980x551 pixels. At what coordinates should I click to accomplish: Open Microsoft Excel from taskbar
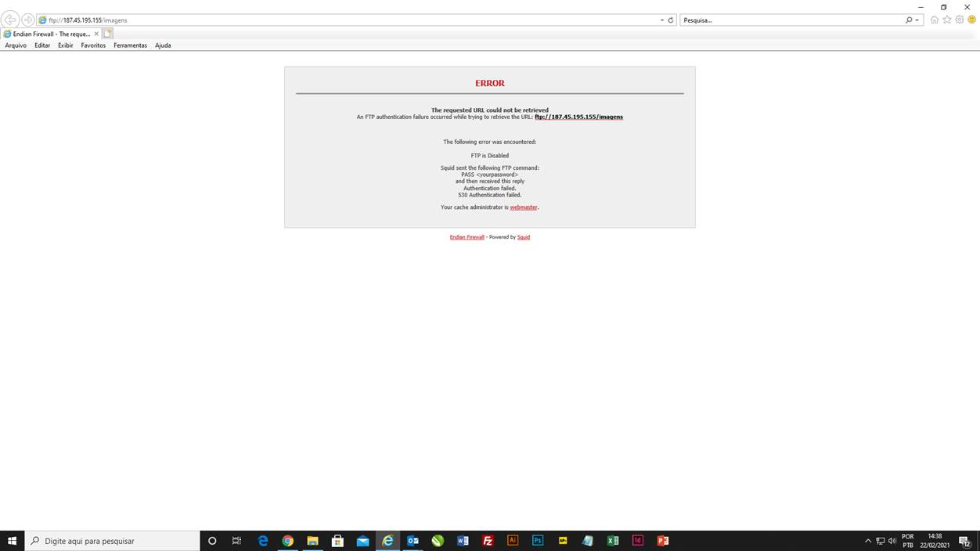click(613, 541)
